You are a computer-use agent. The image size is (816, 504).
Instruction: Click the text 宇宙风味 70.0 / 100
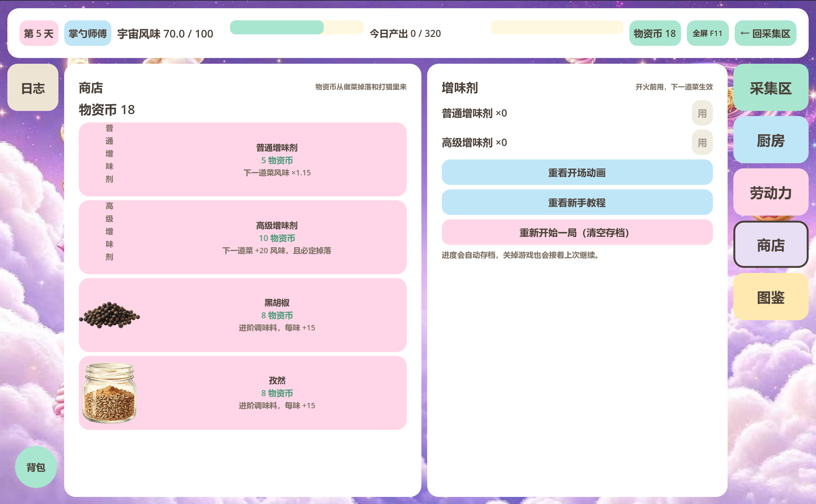pyautogui.click(x=165, y=34)
